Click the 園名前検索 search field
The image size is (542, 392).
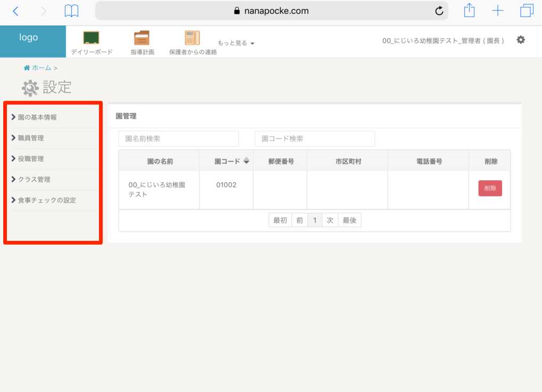pyautogui.click(x=178, y=139)
